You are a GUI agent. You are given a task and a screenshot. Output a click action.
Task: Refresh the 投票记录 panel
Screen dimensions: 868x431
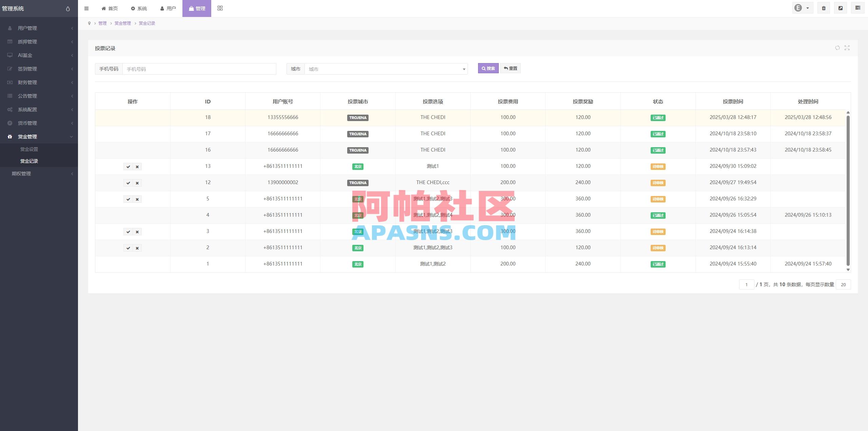point(837,48)
